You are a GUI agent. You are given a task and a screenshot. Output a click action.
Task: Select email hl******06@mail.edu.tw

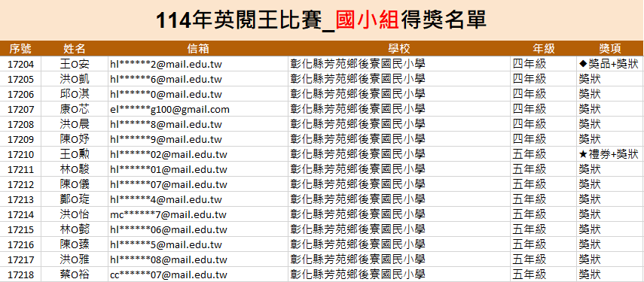pyautogui.click(x=169, y=230)
